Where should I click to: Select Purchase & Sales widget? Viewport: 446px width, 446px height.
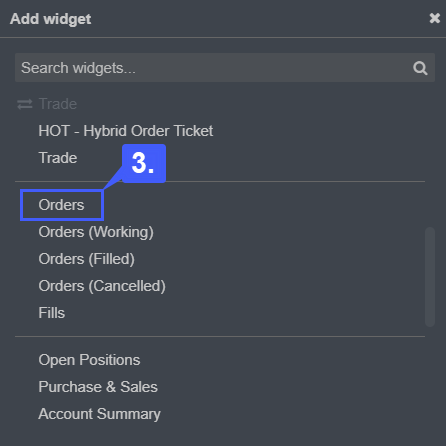point(98,387)
